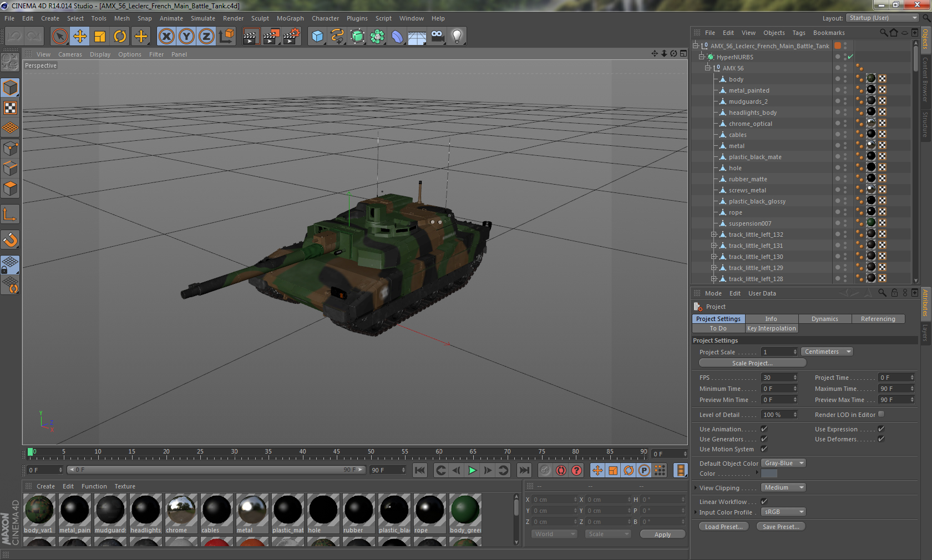Play animation forward
This screenshot has height=560, width=932.
[472, 470]
